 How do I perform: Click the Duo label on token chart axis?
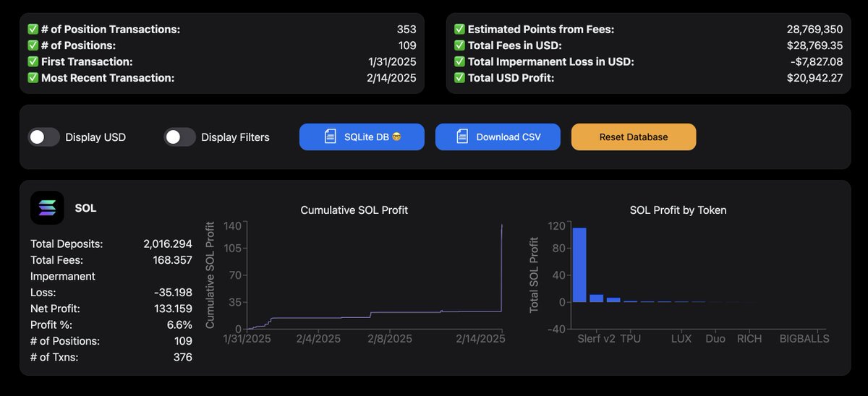click(x=715, y=338)
